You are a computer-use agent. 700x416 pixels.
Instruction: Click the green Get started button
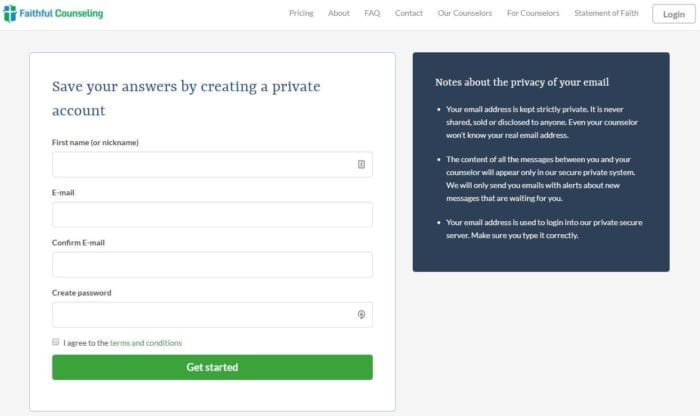212,367
